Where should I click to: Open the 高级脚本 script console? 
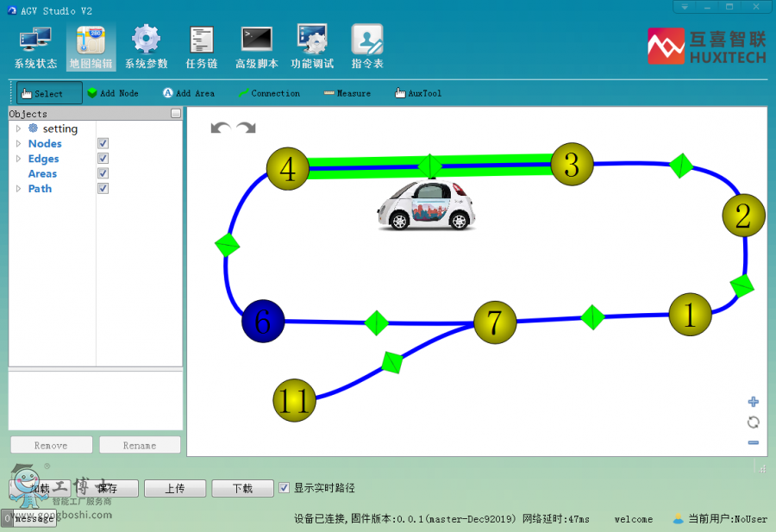point(256,47)
